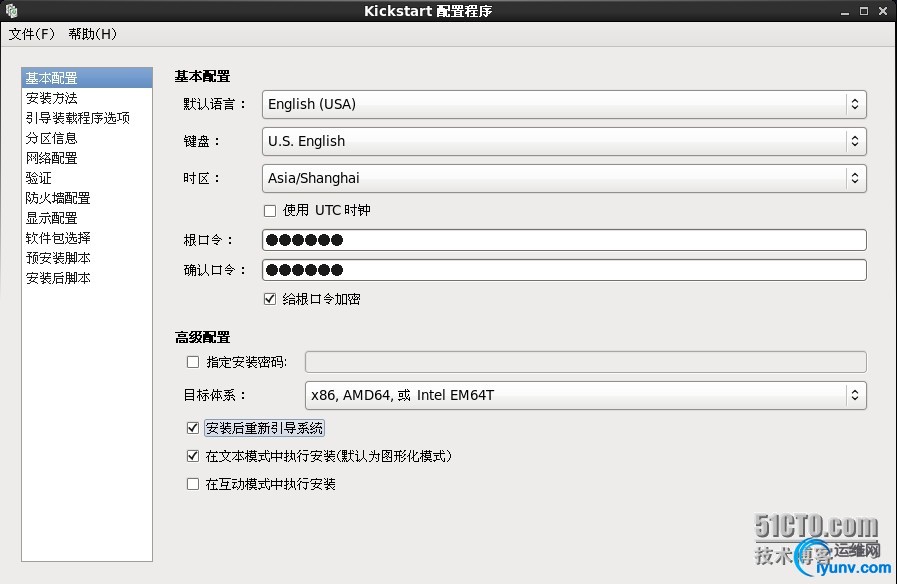Maximize the Kickstart window
The width and height of the screenshot is (897, 584).
click(x=864, y=11)
